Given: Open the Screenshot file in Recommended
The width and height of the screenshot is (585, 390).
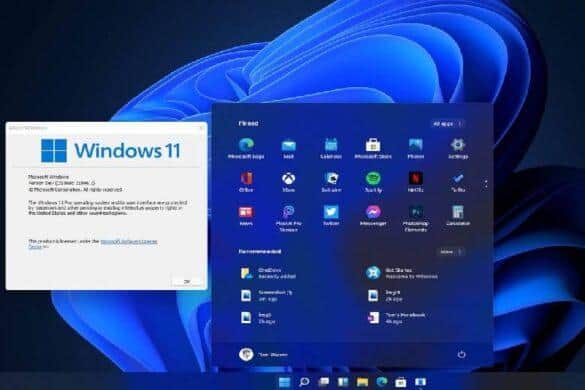Looking at the screenshot, I should [267, 296].
